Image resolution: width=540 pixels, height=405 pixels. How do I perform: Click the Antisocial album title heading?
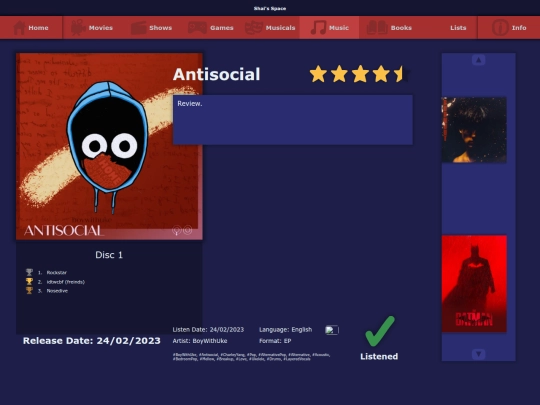[x=216, y=74]
